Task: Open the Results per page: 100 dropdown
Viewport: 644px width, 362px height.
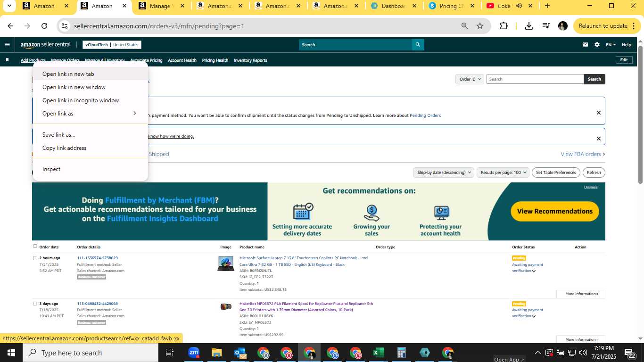Action: coord(503,173)
